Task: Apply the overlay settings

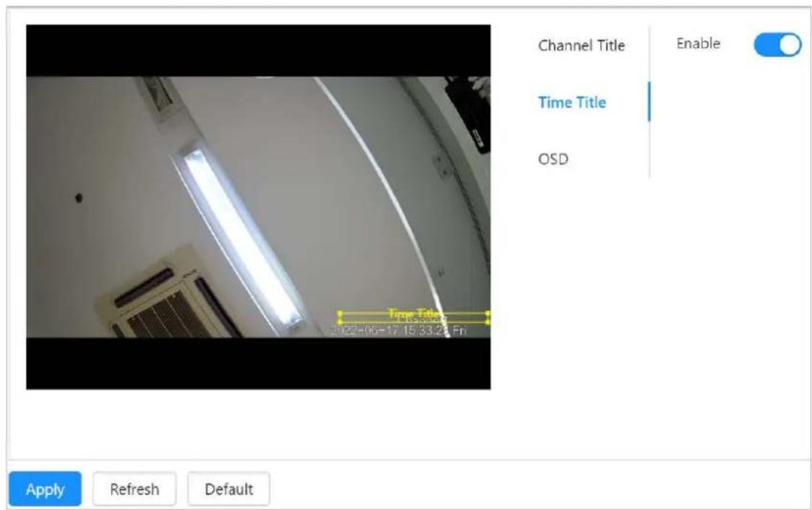Action: pyautogui.click(x=45, y=489)
